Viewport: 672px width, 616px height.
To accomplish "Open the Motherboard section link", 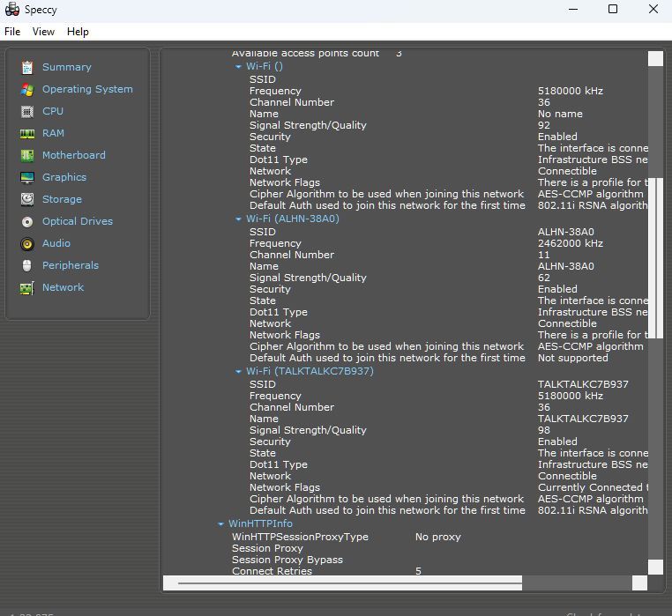I will tap(74, 155).
